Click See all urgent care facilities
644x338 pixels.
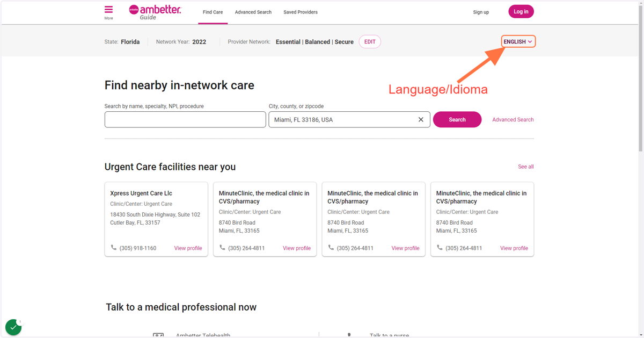point(526,167)
